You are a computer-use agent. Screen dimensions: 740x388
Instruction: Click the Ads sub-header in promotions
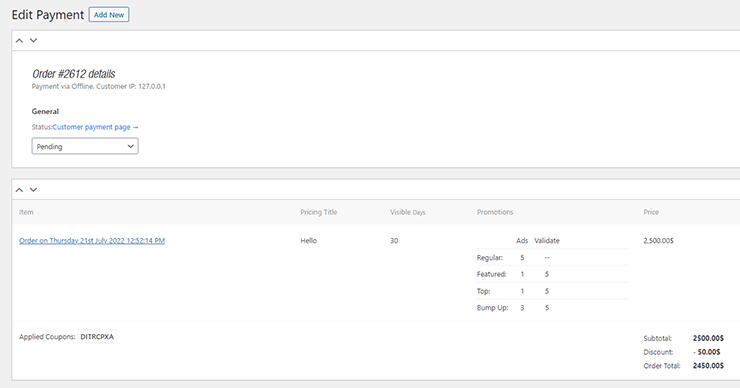pyautogui.click(x=522, y=241)
